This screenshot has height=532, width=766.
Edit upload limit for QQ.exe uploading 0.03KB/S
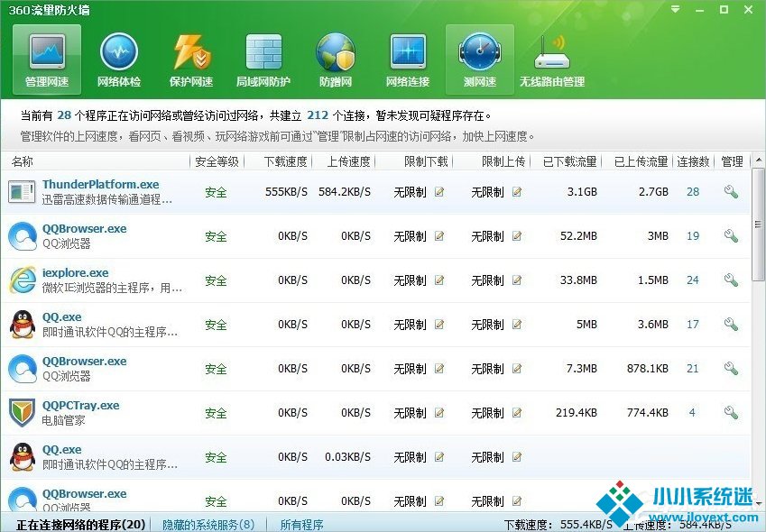(517, 457)
